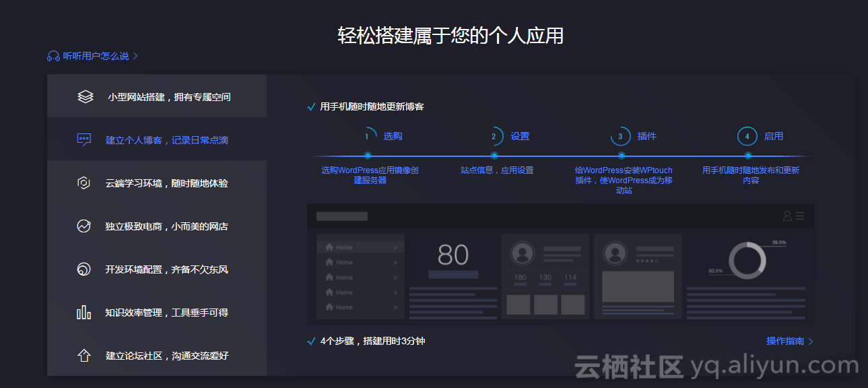The image size is (868, 388).
Task: Click the number 80 in dashboard preview
Action: (453, 255)
